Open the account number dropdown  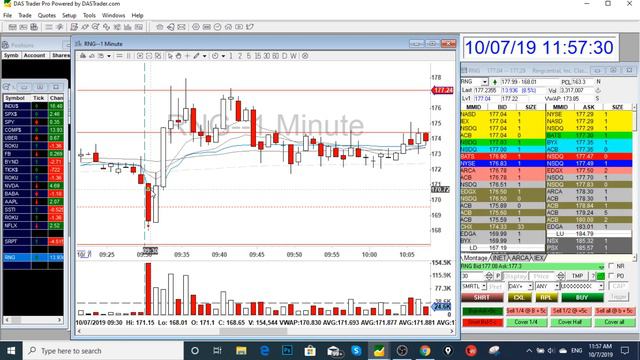click(x=601, y=287)
